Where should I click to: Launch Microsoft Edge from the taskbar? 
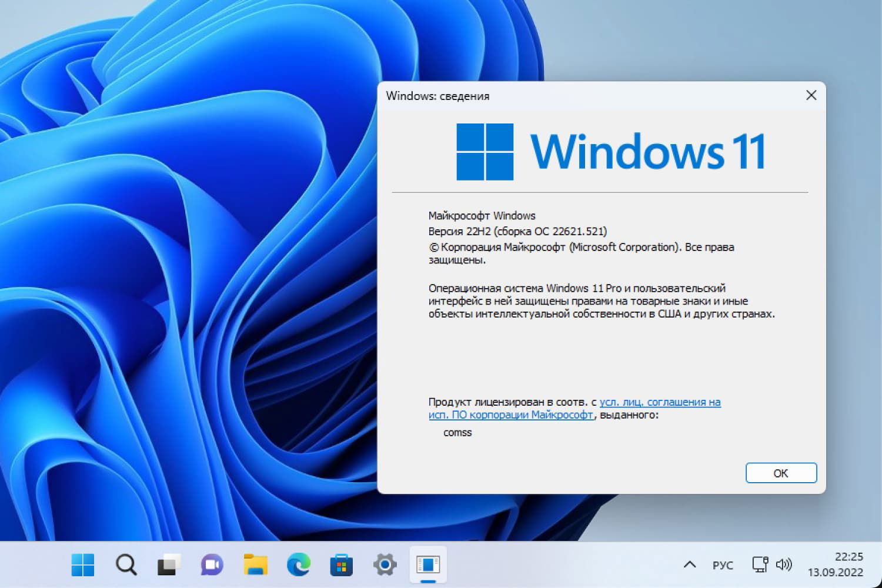coord(299,565)
